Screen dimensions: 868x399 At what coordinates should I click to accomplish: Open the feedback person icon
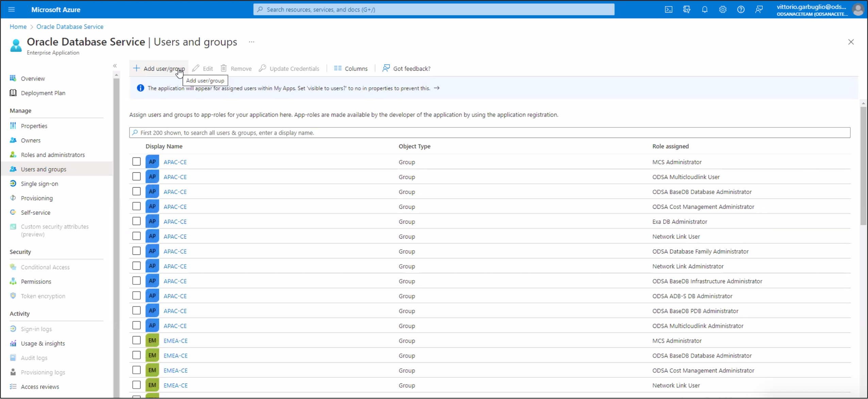759,9
